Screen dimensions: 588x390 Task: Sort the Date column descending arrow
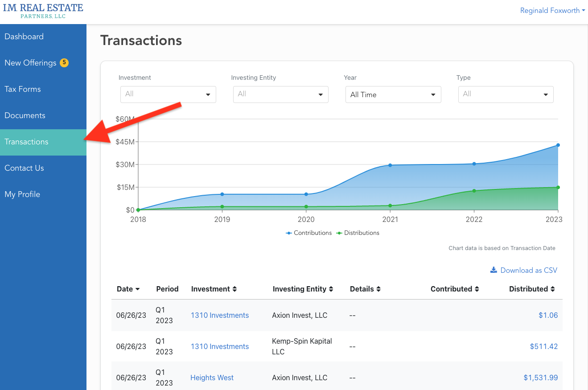point(138,289)
